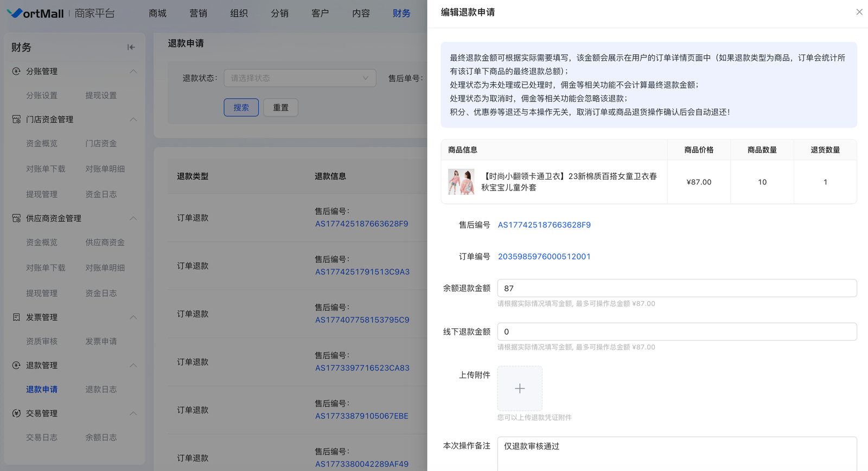
Task: Click the plus icon to upload attachment
Action: (x=519, y=389)
